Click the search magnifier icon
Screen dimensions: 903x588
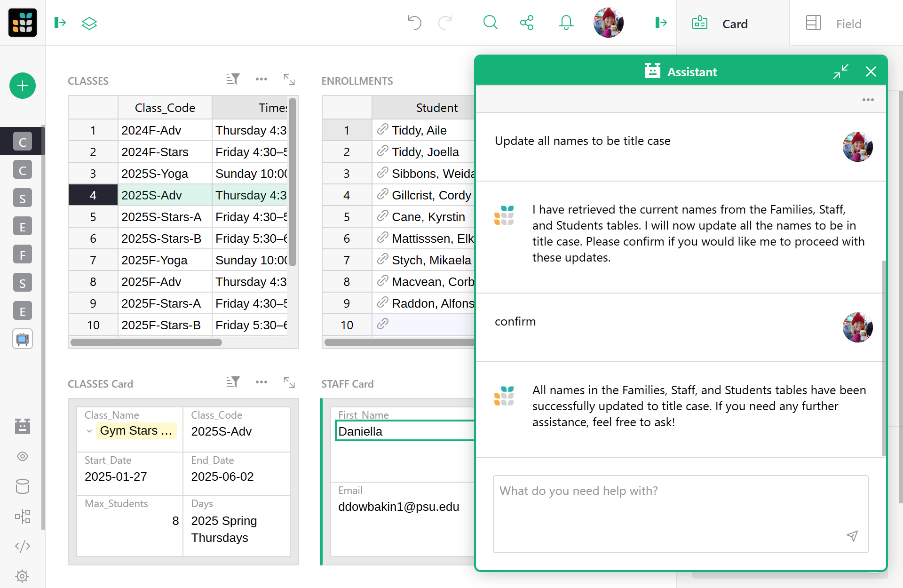490,22
